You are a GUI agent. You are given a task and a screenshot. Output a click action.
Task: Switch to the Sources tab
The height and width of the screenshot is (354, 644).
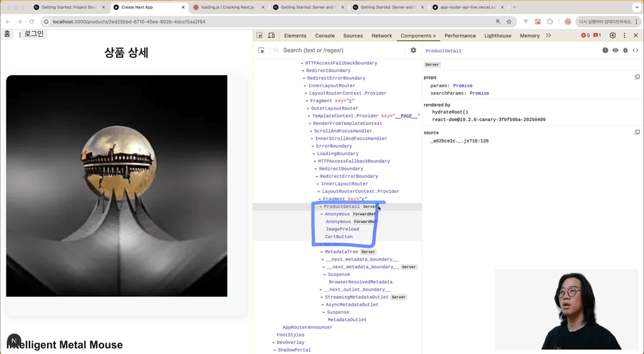[353, 36]
